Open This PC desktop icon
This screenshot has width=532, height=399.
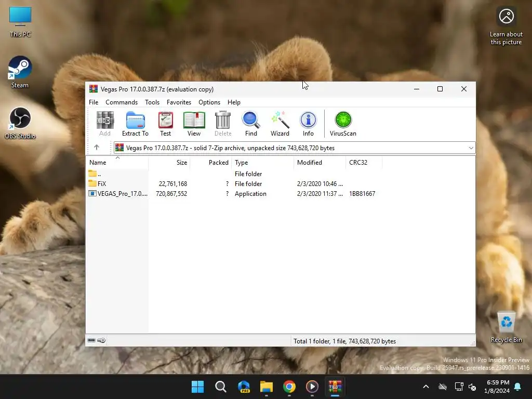pyautogui.click(x=20, y=21)
